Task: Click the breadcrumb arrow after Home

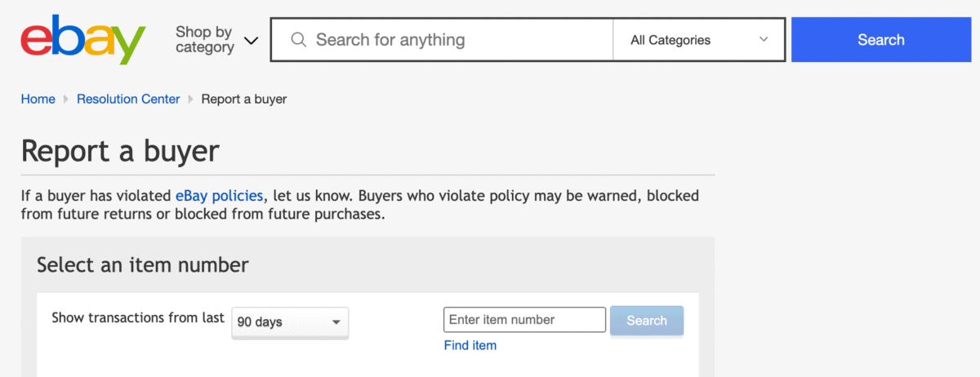Action: [66, 100]
